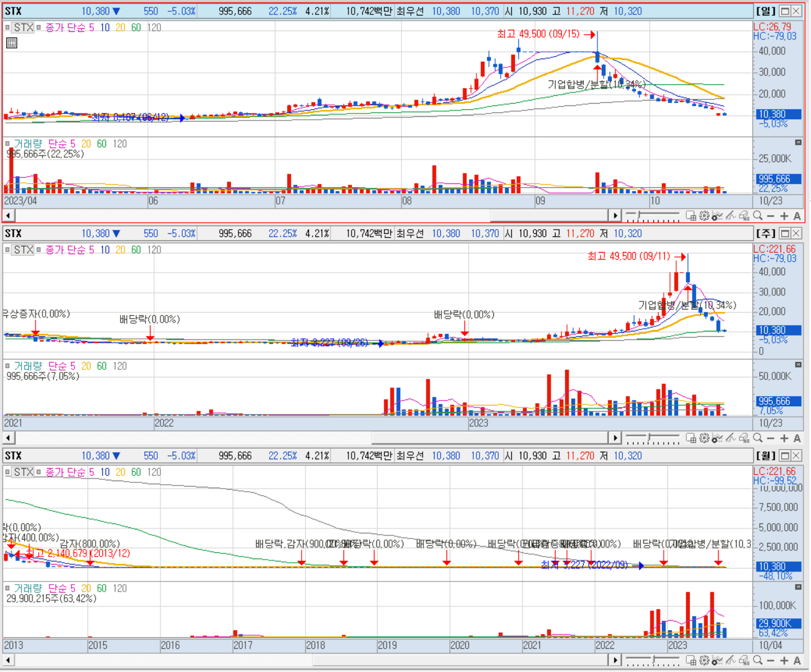This screenshot has height=672, width=811.
Task: Open chart settings gear in the weekly chart toolbar
Action: click(704, 438)
